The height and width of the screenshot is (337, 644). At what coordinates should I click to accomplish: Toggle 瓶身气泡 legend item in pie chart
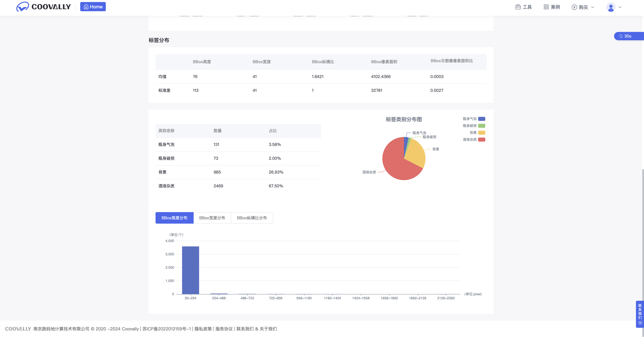[482, 119]
